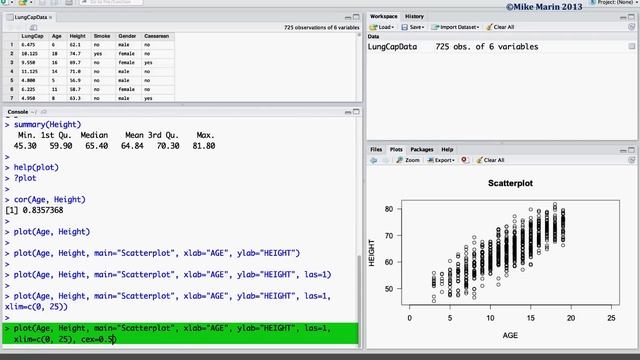The width and height of the screenshot is (640, 360).
Task: Open the Import Dataset dropdown
Action: (455, 27)
